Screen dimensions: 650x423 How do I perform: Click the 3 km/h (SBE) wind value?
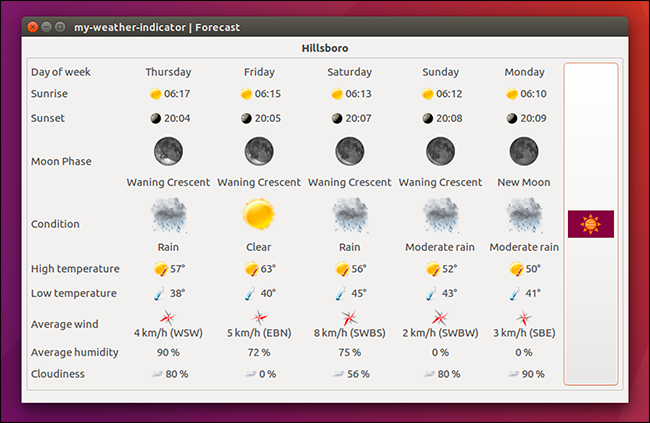click(x=524, y=333)
